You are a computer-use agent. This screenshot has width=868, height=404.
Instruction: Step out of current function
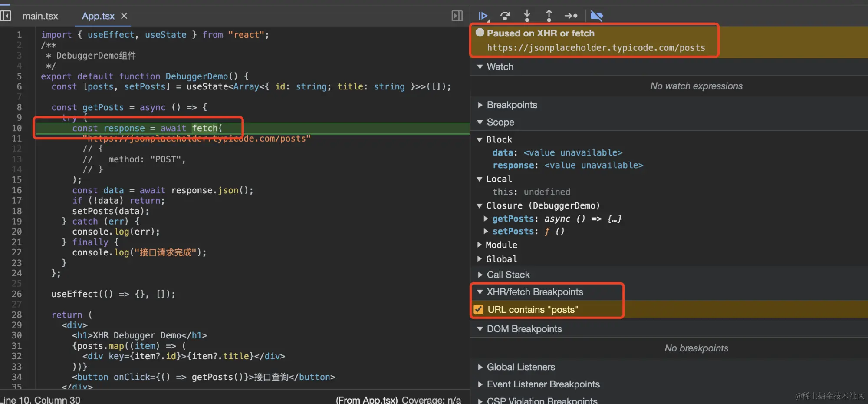click(x=549, y=16)
